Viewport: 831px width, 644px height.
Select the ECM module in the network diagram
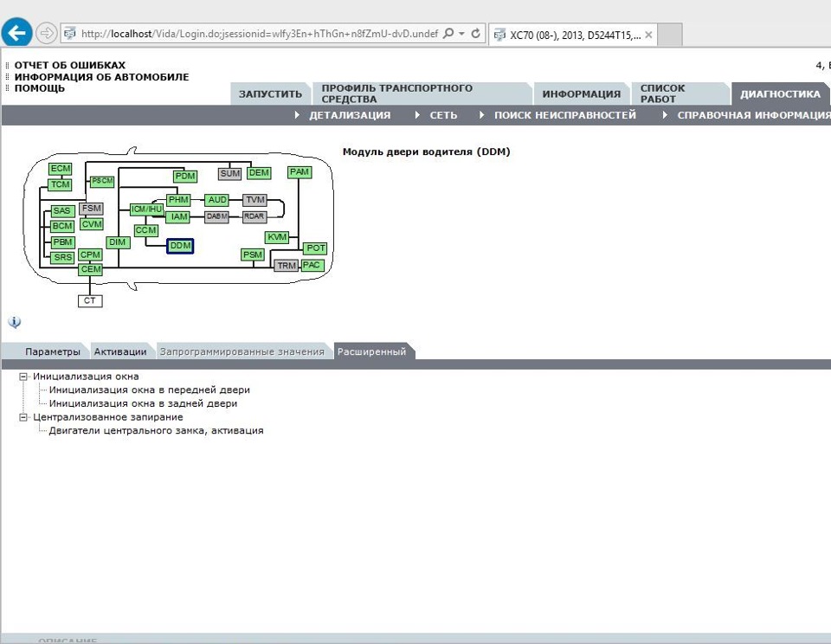point(61,169)
